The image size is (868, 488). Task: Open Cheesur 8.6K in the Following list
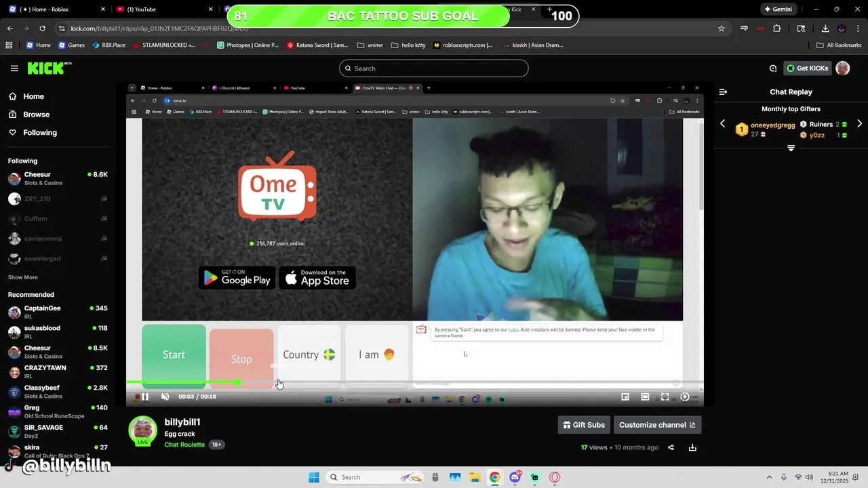pyautogui.click(x=58, y=179)
